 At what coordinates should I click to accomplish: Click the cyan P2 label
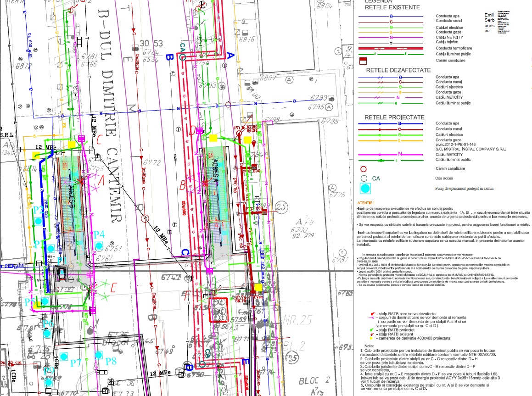pyautogui.click(x=39, y=210)
